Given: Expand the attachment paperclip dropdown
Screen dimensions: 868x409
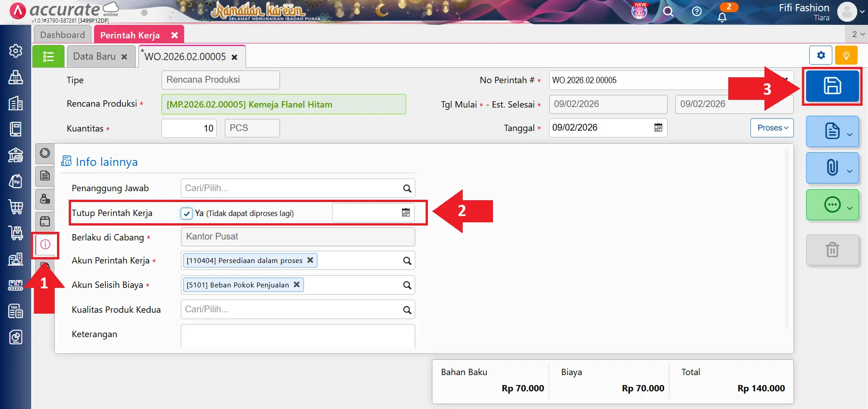Looking at the screenshot, I should (832, 168).
